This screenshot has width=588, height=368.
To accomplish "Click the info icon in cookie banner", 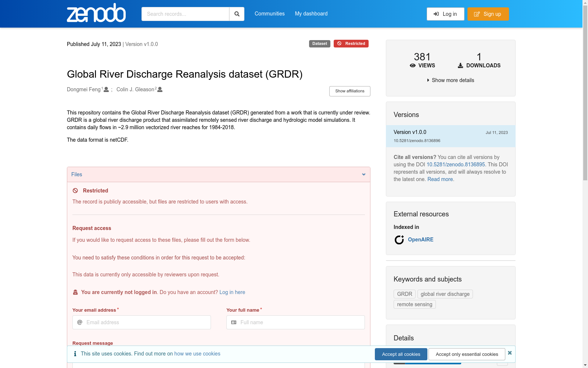I will point(75,354).
